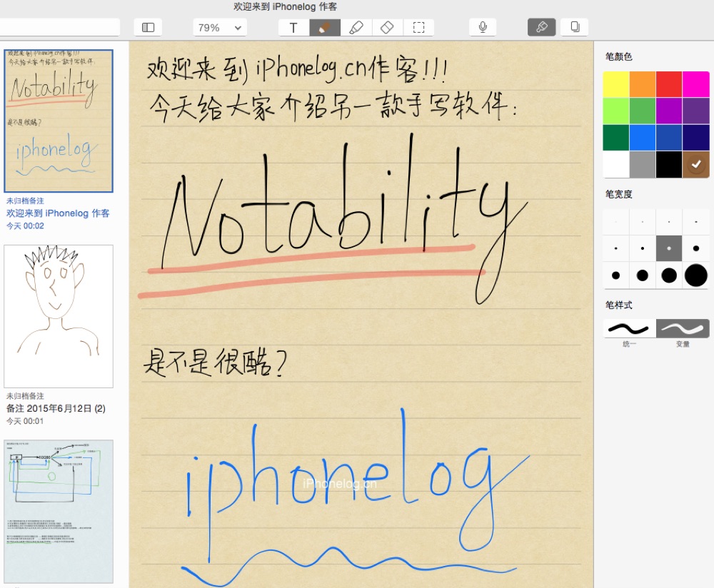
Task: Open the 79% zoom dropdown
Action: pyautogui.click(x=220, y=27)
